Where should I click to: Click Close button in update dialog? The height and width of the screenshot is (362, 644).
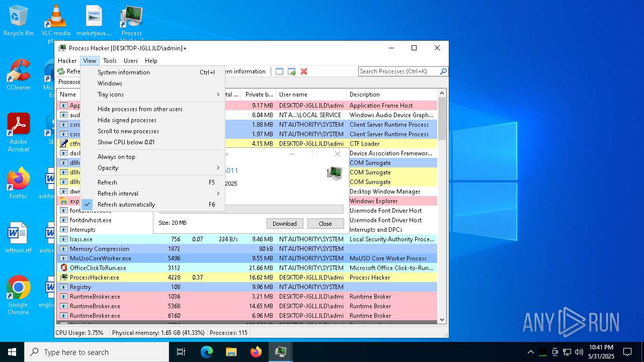click(x=326, y=224)
